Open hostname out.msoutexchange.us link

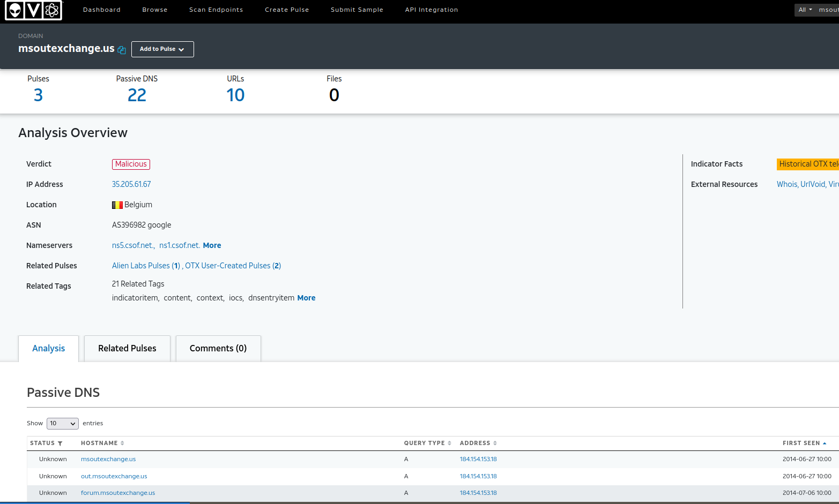point(114,477)
